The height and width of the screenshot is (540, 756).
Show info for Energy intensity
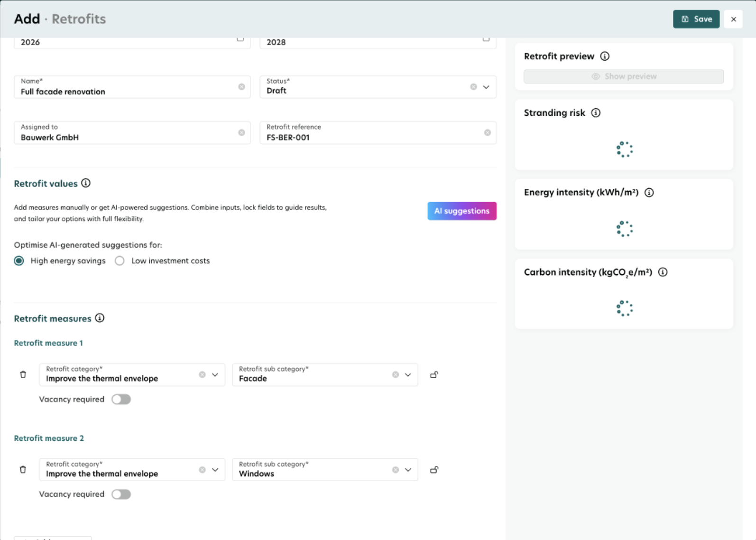coord(649,192)
